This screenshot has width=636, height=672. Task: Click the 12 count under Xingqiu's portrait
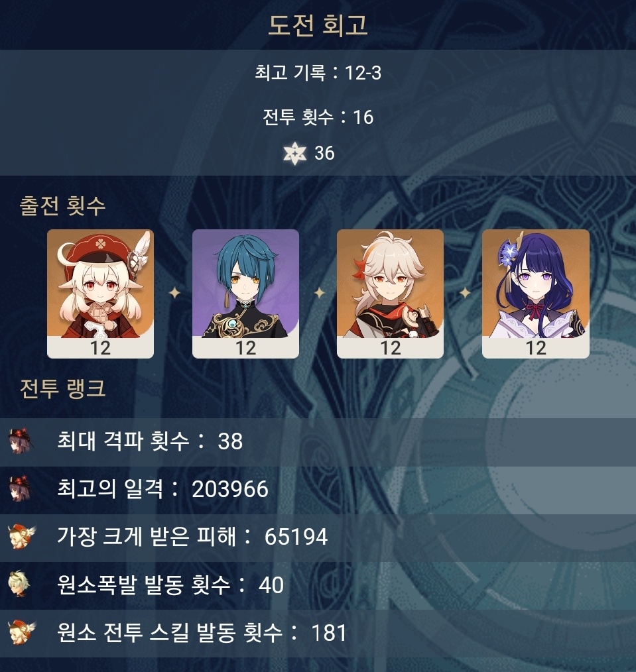click(246, 347)
